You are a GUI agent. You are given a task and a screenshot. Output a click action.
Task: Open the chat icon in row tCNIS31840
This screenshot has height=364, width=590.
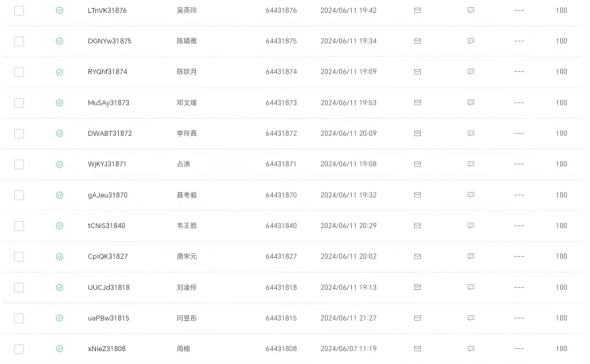tap(470, 225)
